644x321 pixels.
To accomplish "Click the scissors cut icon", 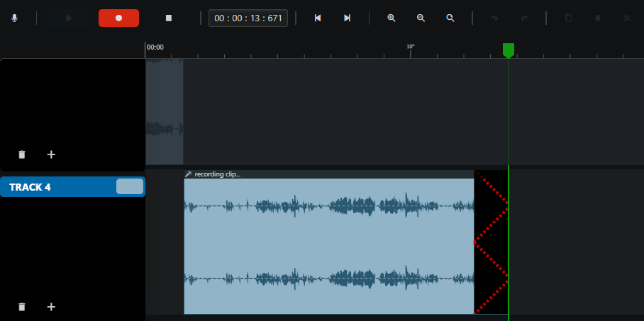I will click(627, 18).
